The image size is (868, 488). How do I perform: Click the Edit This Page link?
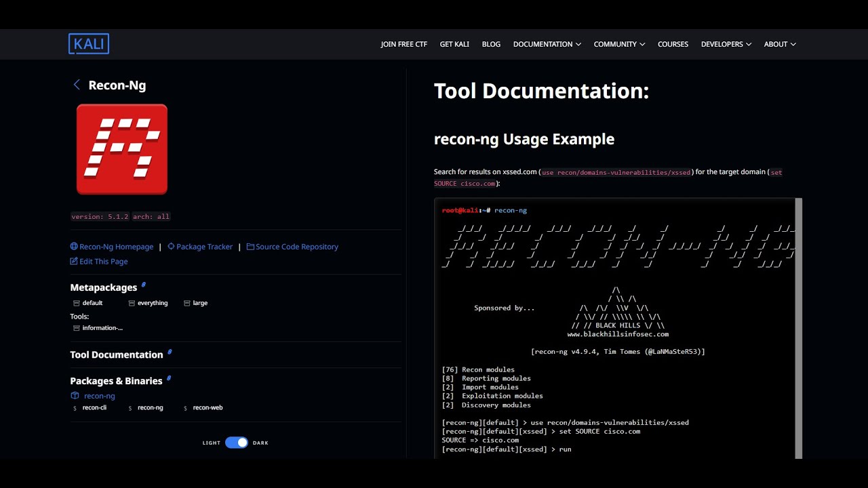[104, 261]
